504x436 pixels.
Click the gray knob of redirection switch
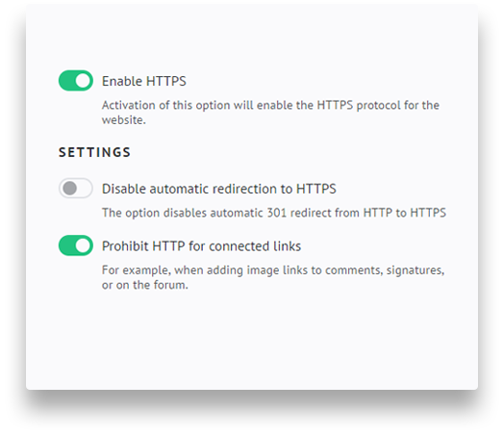point(69,188)
